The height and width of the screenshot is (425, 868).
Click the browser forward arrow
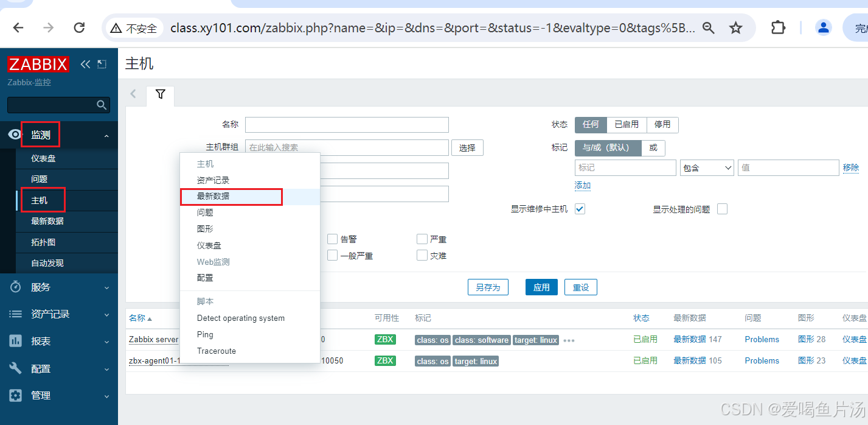tap(49, 27)
